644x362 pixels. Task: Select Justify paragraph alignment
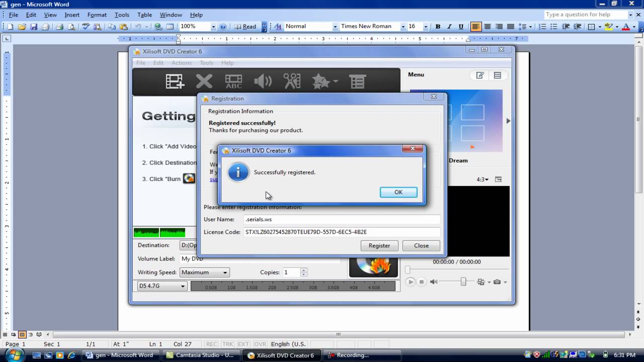coord(511,27)
